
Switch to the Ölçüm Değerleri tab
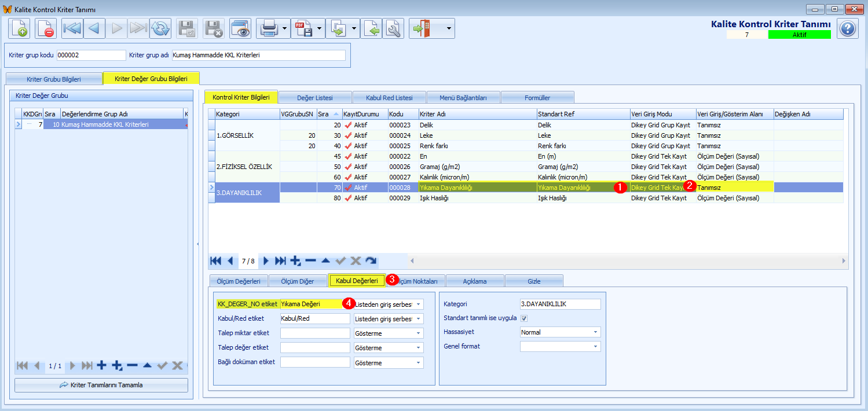[239, 281]
